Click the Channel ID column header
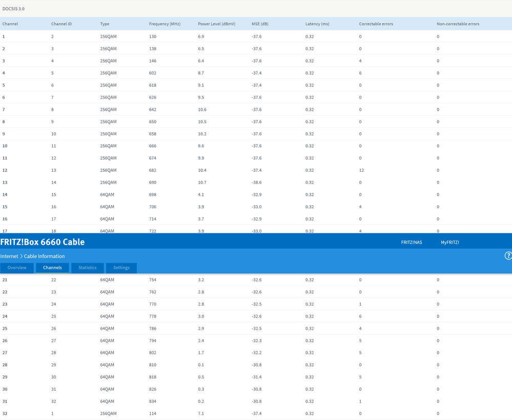Image resolution: width=512 pixels, height=420 pixels. pyautogui.click(x=62, y=24)
